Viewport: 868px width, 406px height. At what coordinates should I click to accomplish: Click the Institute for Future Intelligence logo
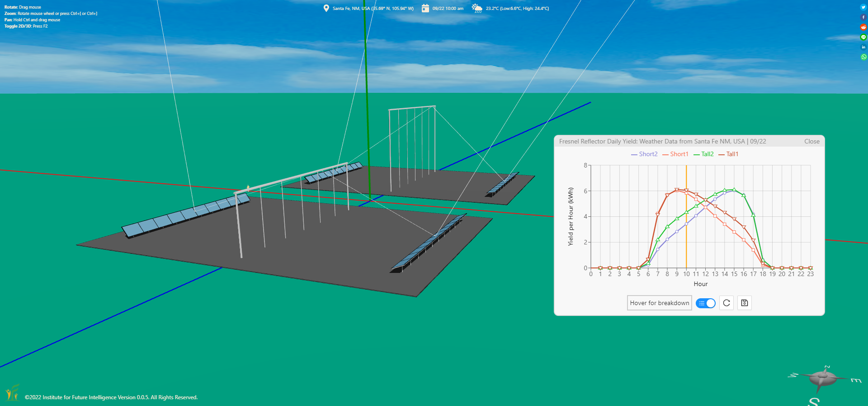click(x=12, y=393)
